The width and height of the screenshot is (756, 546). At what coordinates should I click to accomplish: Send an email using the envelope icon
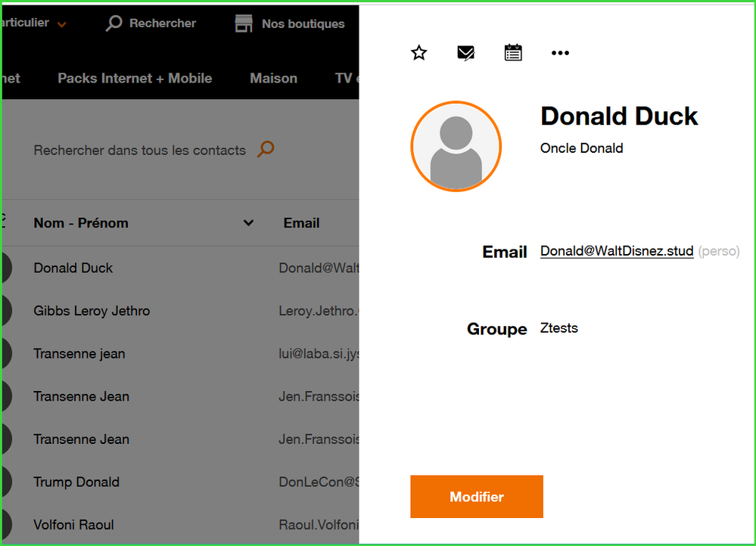coord(465,52)
